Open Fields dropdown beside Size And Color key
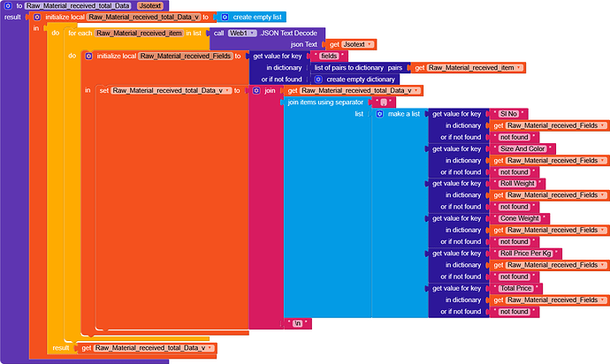This screenshot has width=610, height=364. (x=602, y=161)
